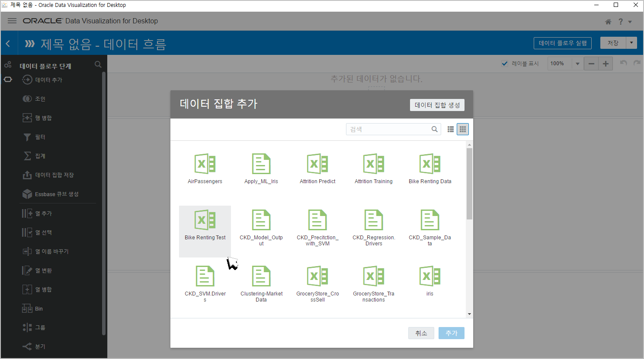Image resolution: width=644 pixels, height=359 pixels.
Task: Expand the user dropdown arrow next to help
Action: point(630,22)
